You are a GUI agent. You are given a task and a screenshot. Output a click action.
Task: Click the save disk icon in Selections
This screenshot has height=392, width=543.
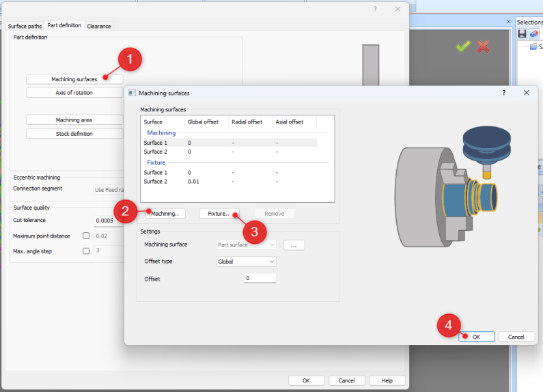pyautogui.click(x=523, y=34)
